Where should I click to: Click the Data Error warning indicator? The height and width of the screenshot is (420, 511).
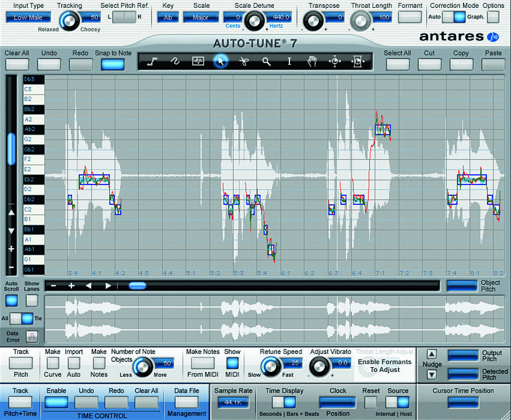pyautogui.click(x=32, y=337)
